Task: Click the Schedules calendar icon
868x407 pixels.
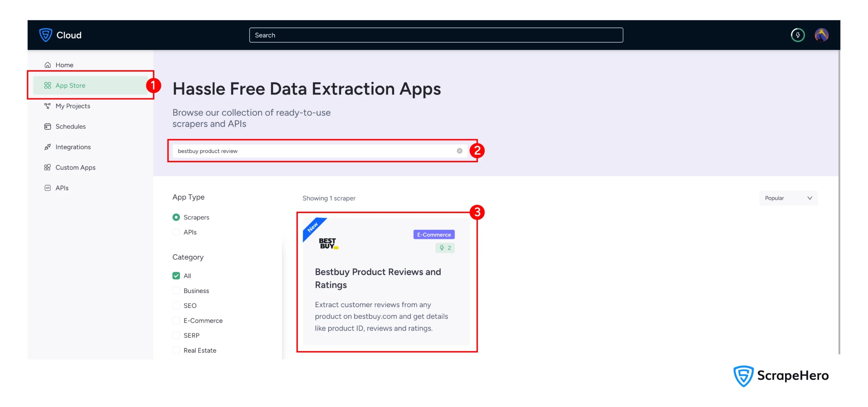Action: point(47,126)
